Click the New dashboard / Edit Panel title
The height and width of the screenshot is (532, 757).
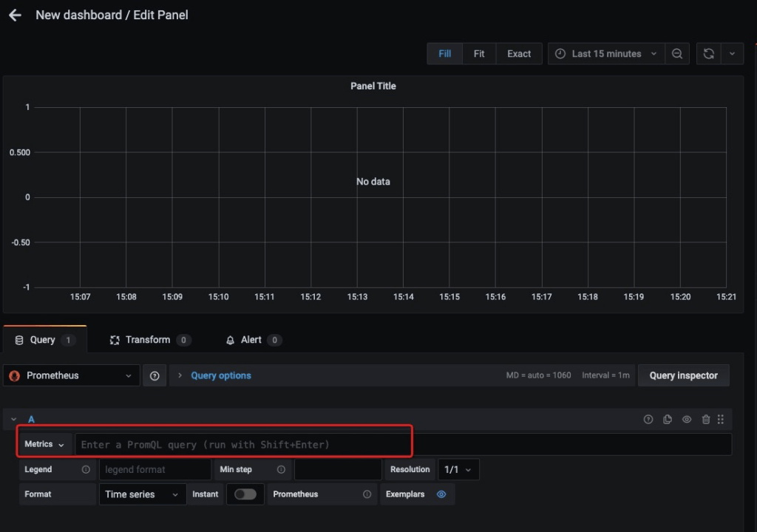(112, 15)
